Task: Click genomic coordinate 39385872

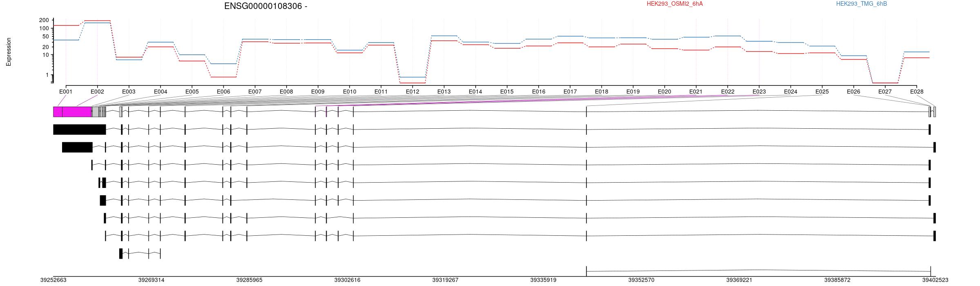Action: click(837, 280)
